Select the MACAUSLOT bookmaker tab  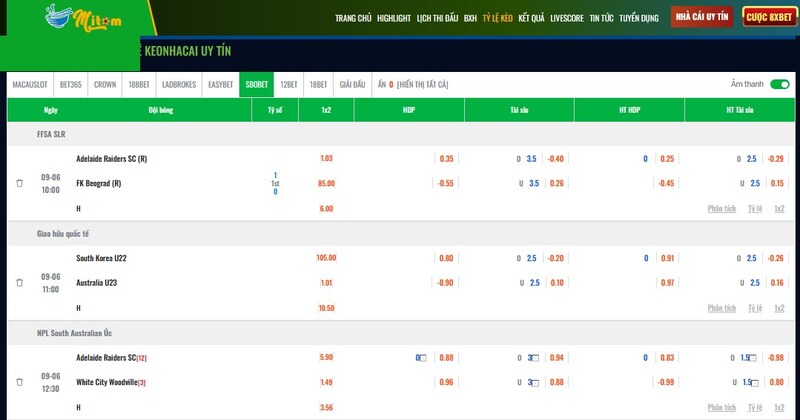click(x=31, y=85)
